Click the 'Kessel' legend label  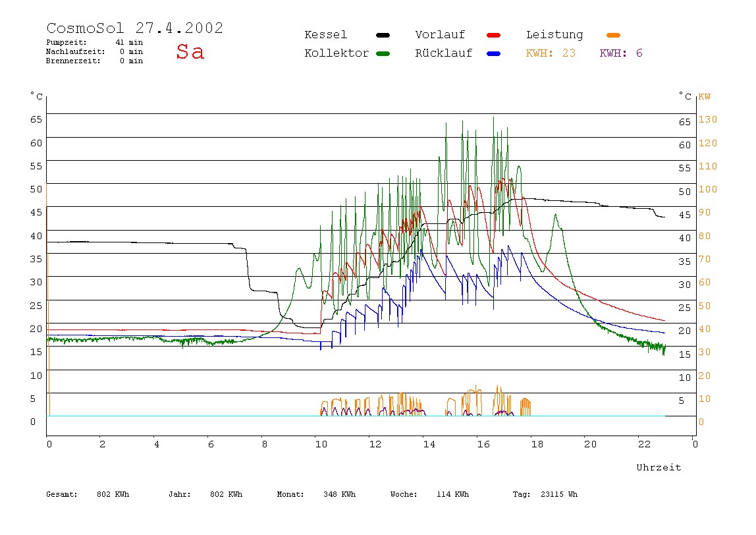[325, 35]
